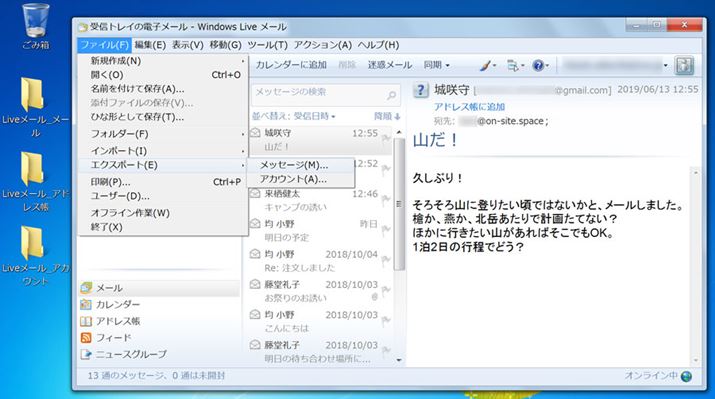Choose 名前を付けて保存(A)... menu item
This screenshot has width=715, height=399.
click(163, 89)
